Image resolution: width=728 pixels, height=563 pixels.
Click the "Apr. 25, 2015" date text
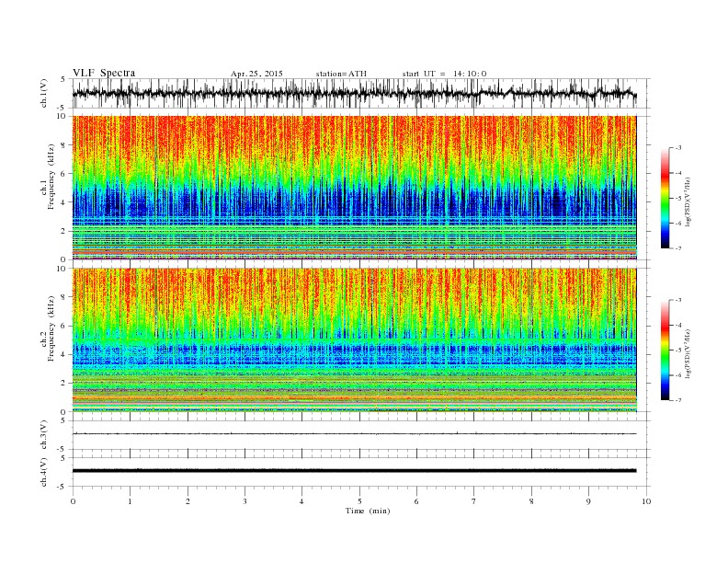[x=256, y=74]
